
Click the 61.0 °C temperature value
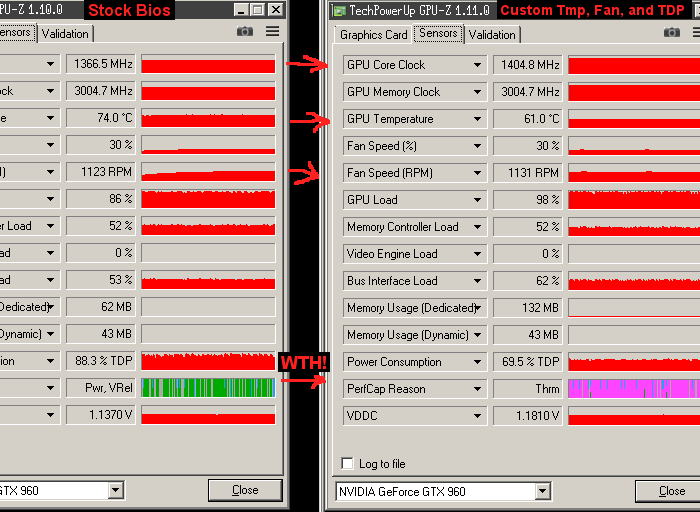[x=528, y=119]
